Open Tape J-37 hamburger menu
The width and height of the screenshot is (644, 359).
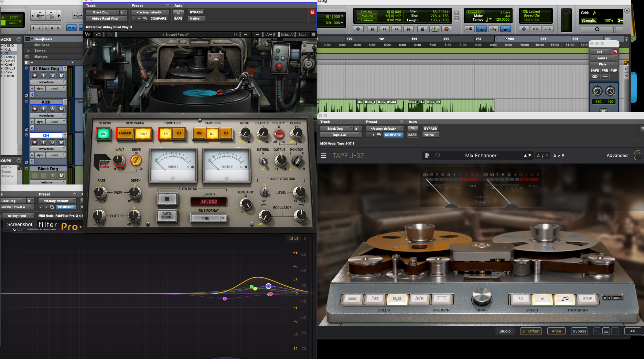323,156
